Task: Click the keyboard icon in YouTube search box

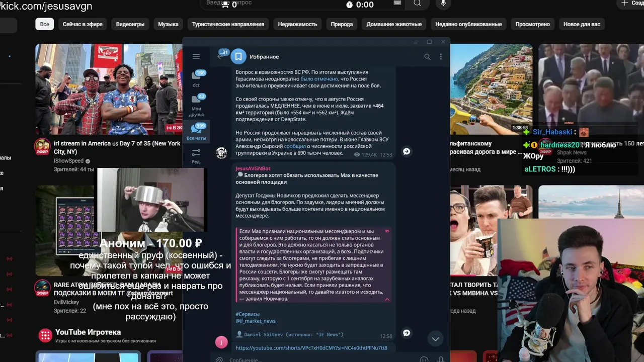Action: (x=397, y=3)
